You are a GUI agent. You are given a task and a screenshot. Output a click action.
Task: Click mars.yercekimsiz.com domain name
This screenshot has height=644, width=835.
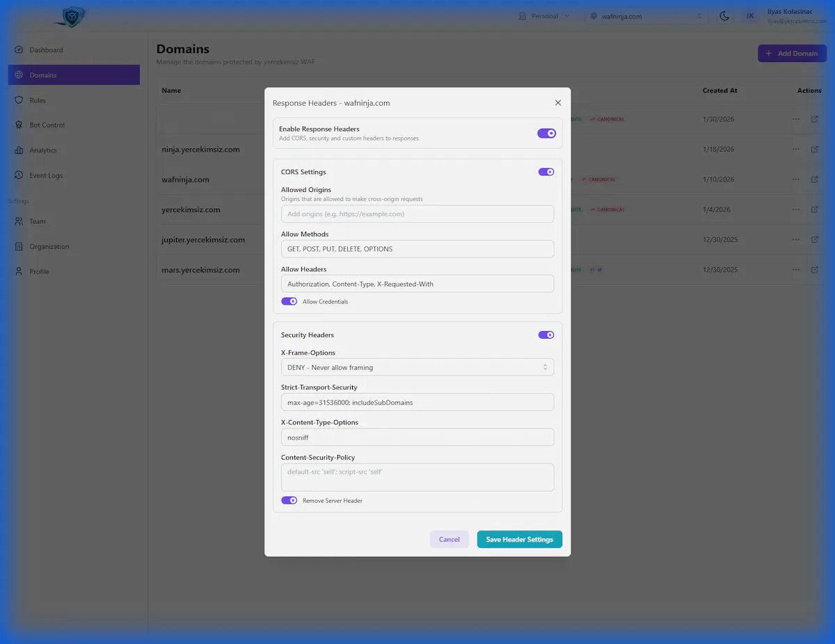click(201, 270)
